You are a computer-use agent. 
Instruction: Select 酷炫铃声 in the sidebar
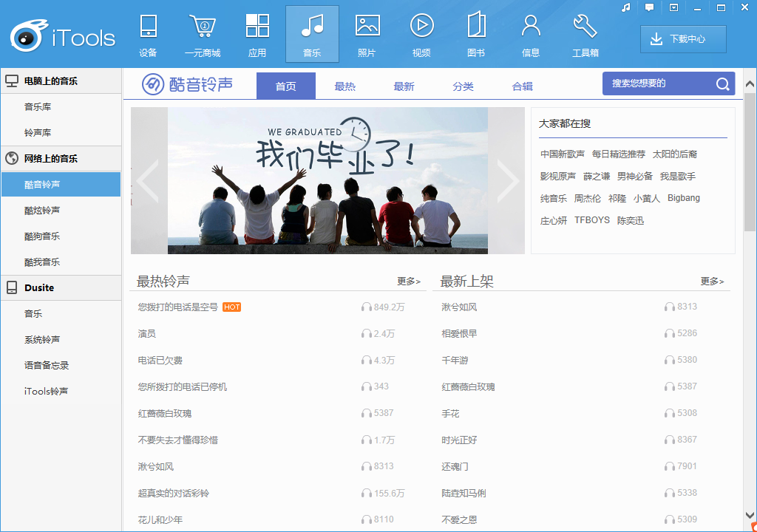point(61,211)
